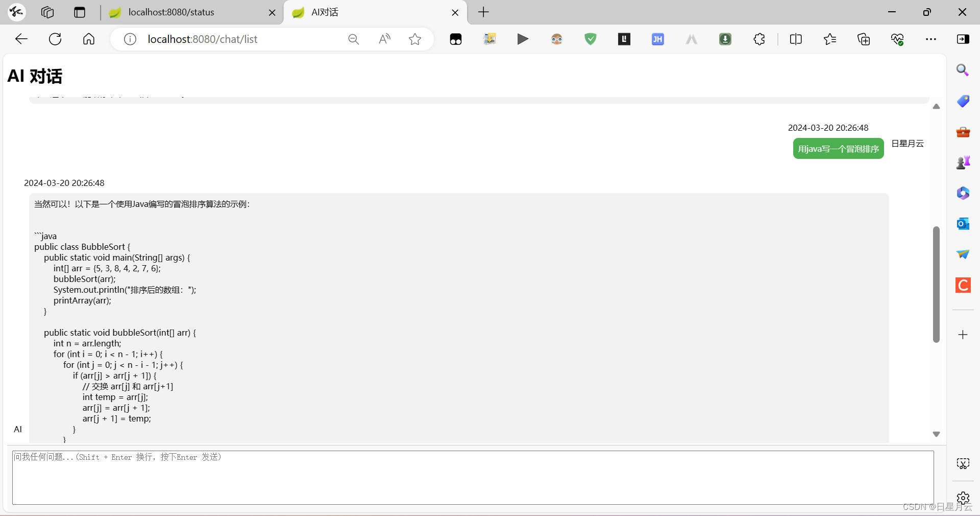Open the browser profile icon
Viewport: 980px width, 516px height.
click(16, 12)
